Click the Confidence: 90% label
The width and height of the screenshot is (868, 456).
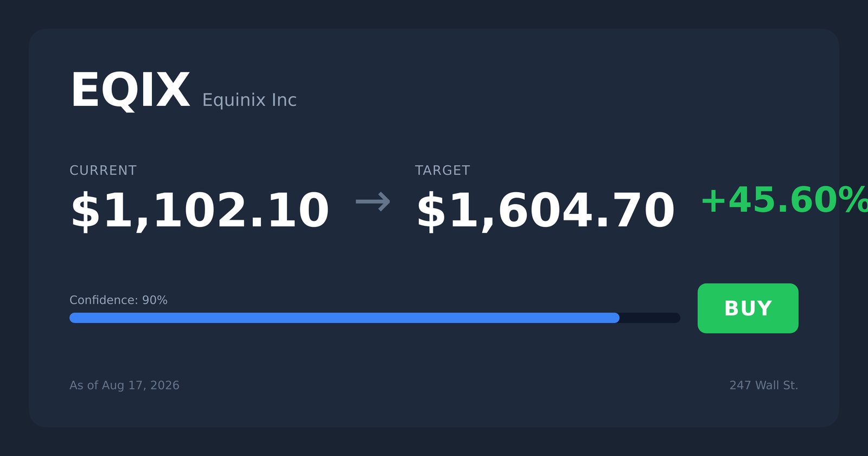118,300
